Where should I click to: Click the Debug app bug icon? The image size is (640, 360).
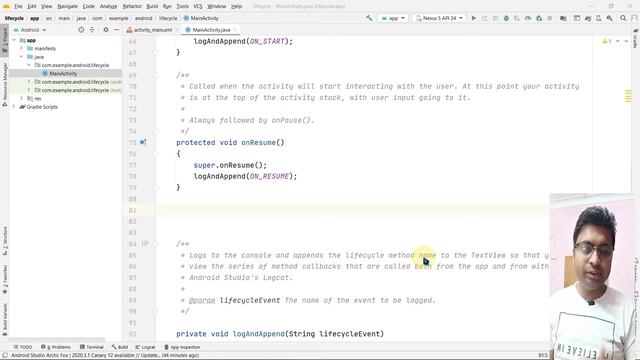click(506, 18)
